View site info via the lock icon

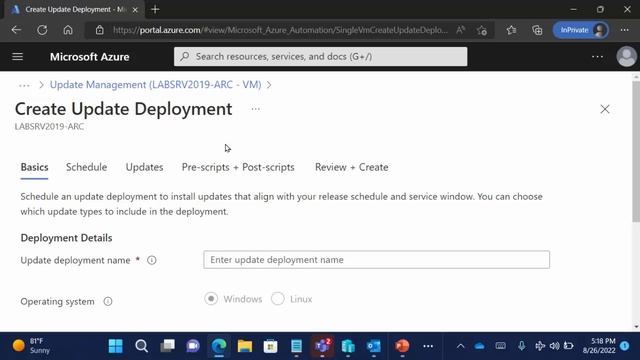pos(100,30)
